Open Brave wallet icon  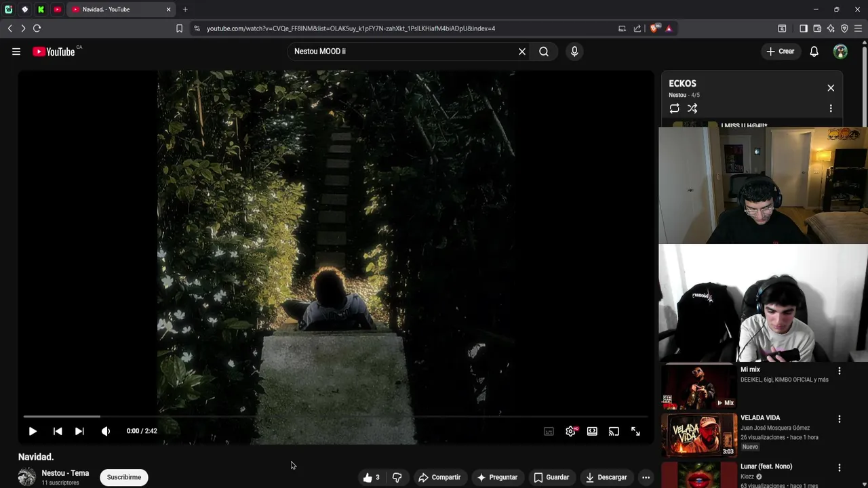pos(817,28)
